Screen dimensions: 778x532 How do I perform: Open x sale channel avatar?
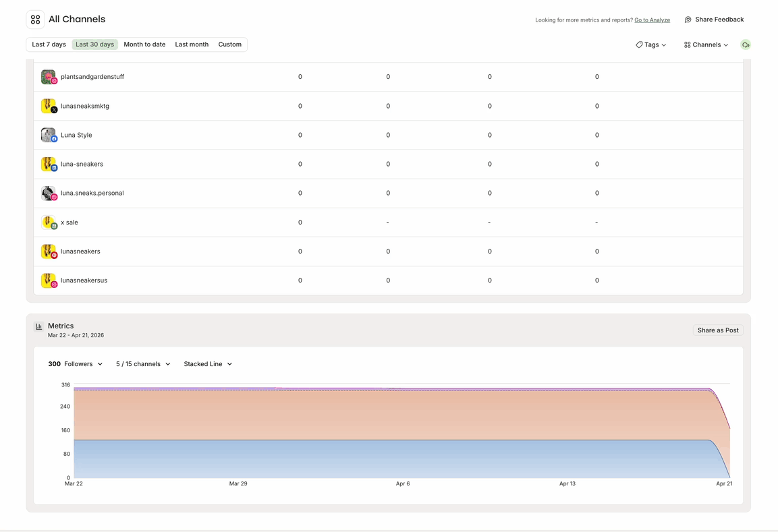pyautogui.click(x=49, y=223)
